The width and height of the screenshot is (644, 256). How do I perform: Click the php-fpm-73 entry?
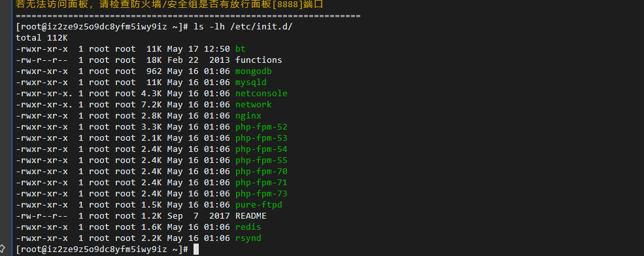pyautogui.click(x=262, y=193)
